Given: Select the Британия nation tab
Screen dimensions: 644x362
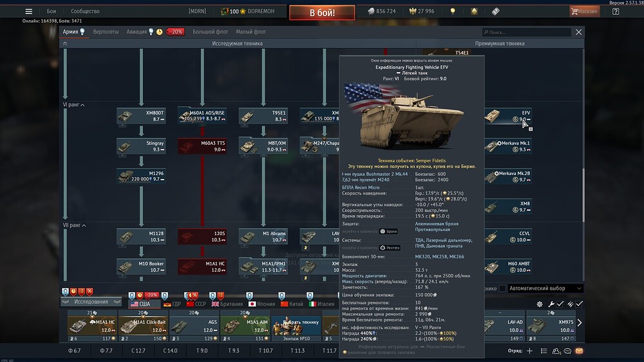Looking at the screenshot, I should [x=227, y=304].
